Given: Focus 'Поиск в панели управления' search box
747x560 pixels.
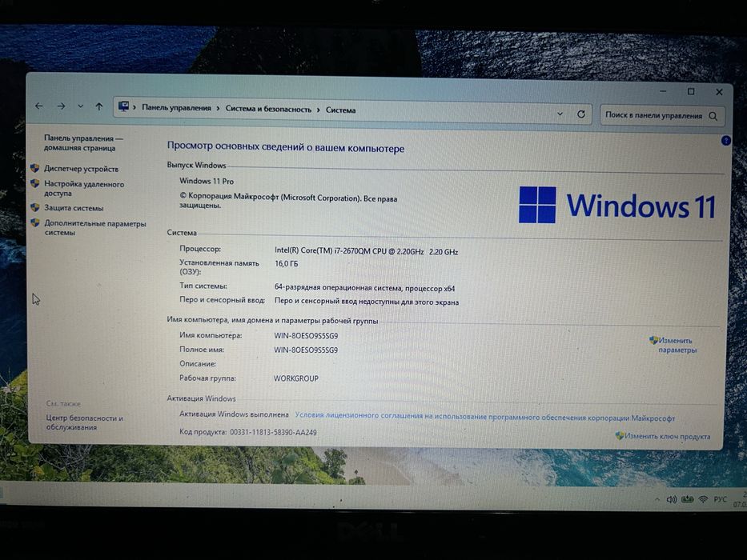Looking at the screenshot, I should [x=662, y=115].
